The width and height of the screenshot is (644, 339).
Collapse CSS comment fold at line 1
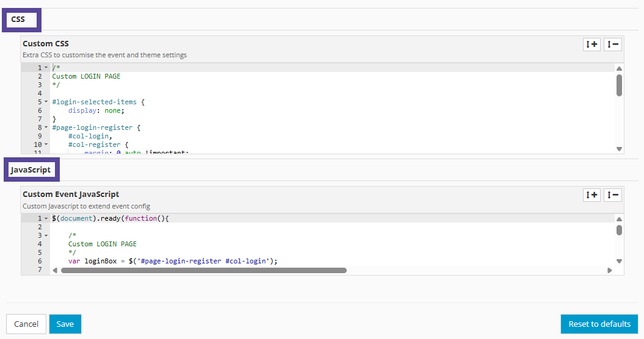[x=46, y=68]
